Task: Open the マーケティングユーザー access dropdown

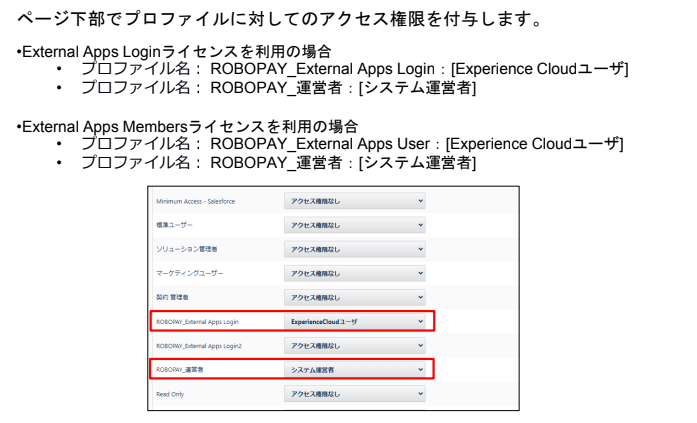Action: pos(354,273)
